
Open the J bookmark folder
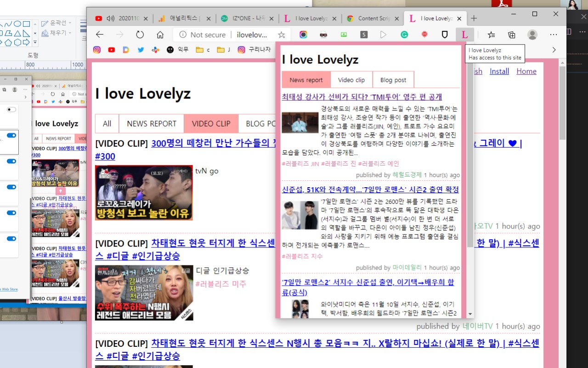click(x=223, y=50)
